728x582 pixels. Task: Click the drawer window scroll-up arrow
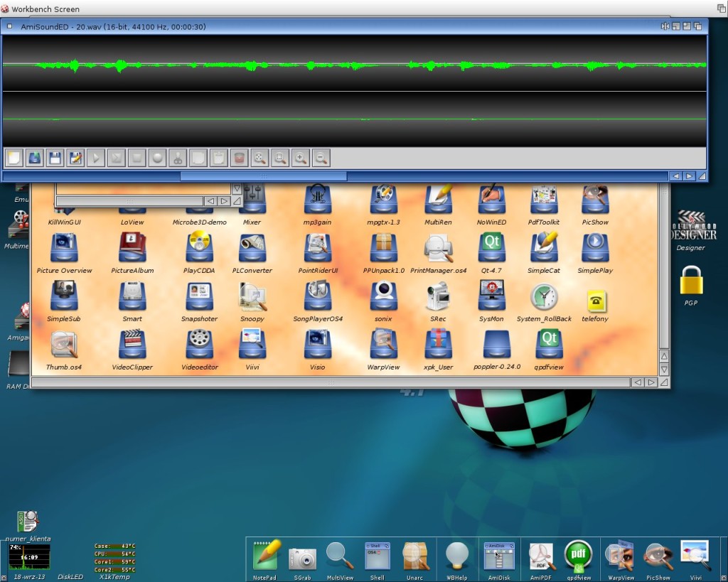coord(664,356)
